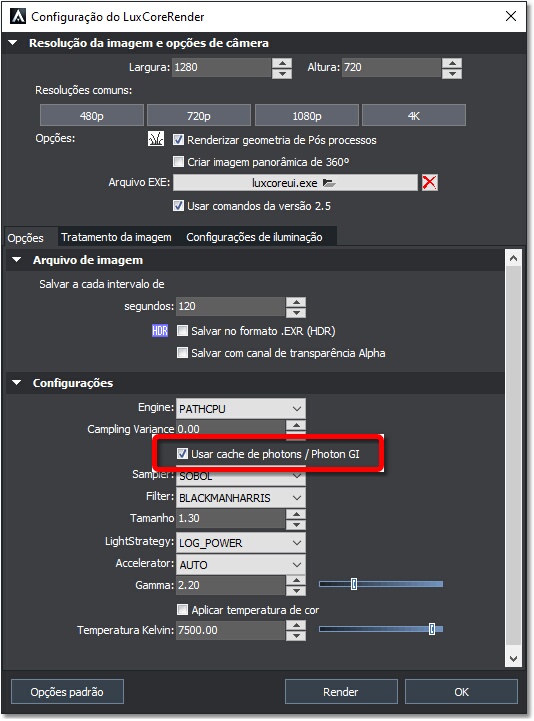Open the LightStrategy LOG_POWER dropdown
Viewport: 534px width, 721px height.
[241, 543]
